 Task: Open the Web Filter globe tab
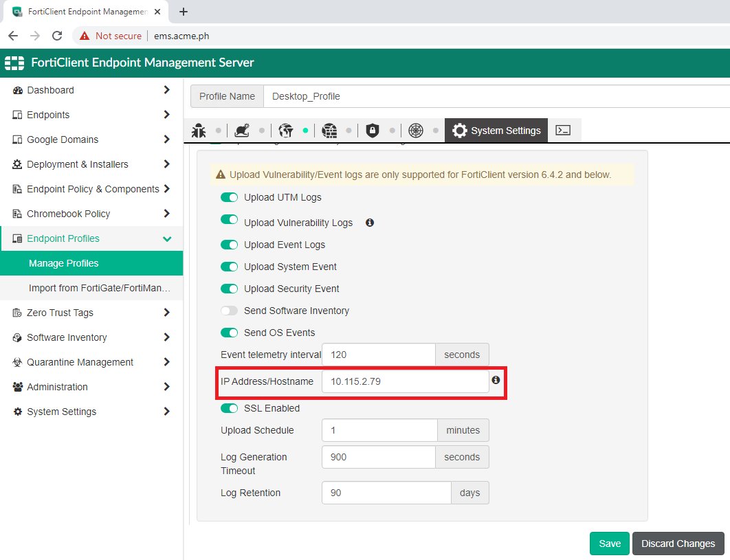pyautogui.click(x=285, y=131)
